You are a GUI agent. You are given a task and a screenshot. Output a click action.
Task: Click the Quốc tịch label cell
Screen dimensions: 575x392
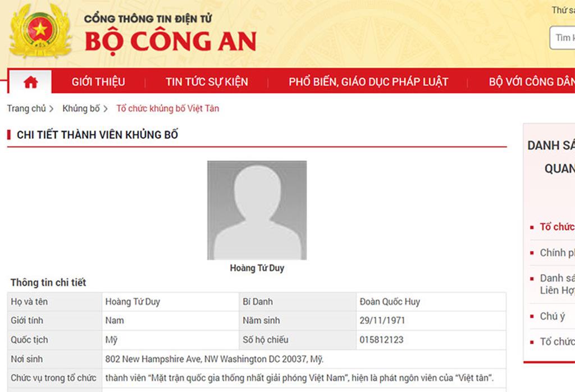pyautogui.click(x=54, y=340)
